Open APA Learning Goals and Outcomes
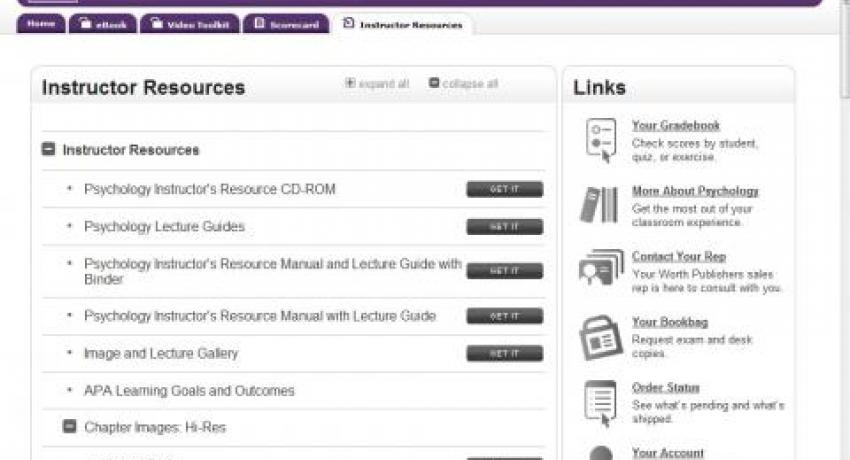Screen dimensions: 850x460 (189, 391)
